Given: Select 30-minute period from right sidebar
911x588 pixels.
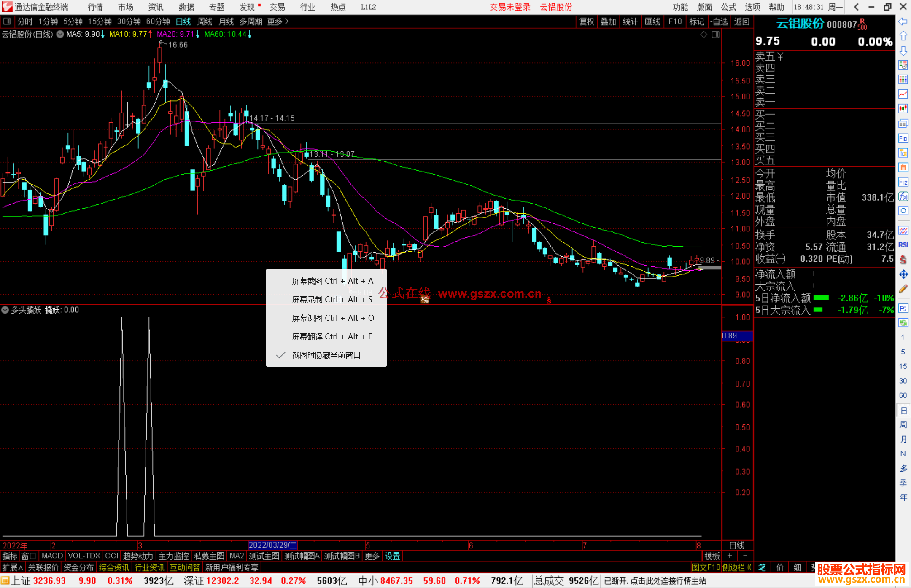Looking at the screenshot, I should click(x=903, y=381).
